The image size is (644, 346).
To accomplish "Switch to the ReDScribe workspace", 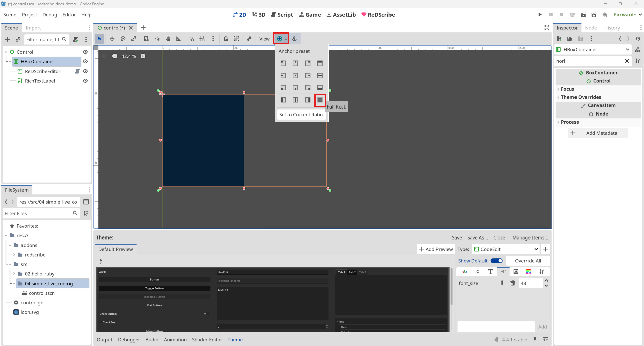I will point(378,15).
